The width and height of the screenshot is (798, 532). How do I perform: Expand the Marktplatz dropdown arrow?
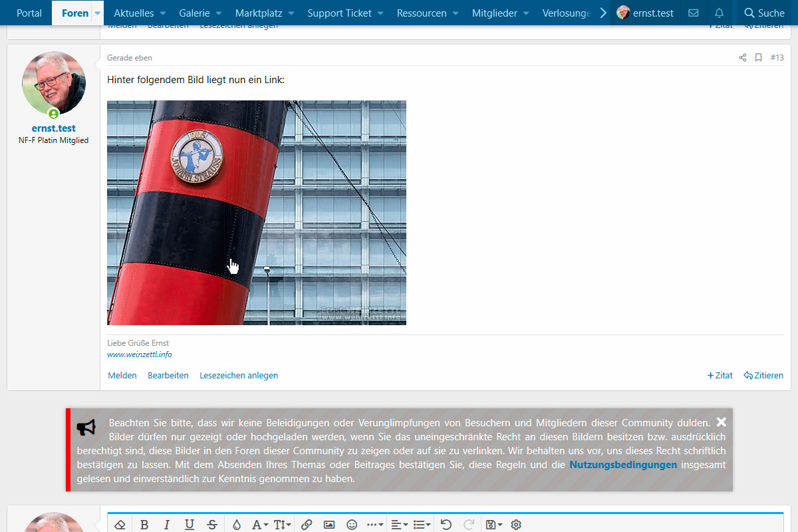(x=291, y=13)
